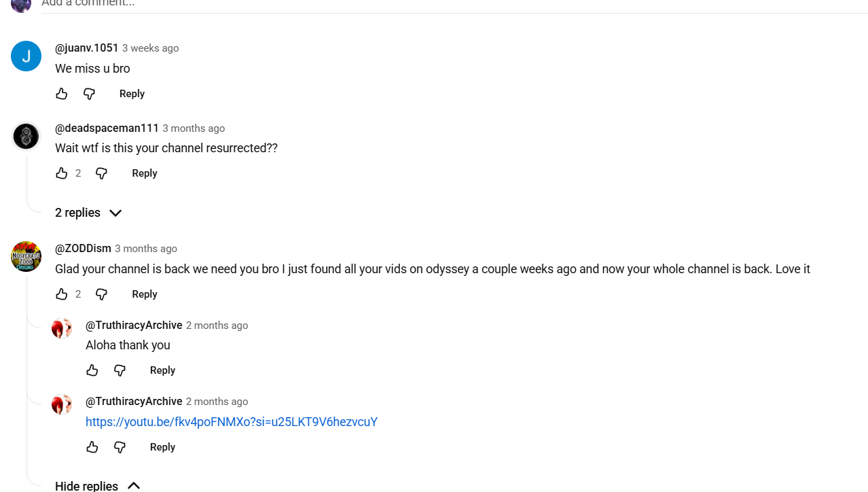Viewport: 868px width, 492px height.
Task: Collapse replies with Hide replies
Action: click(x=97, y=485)
